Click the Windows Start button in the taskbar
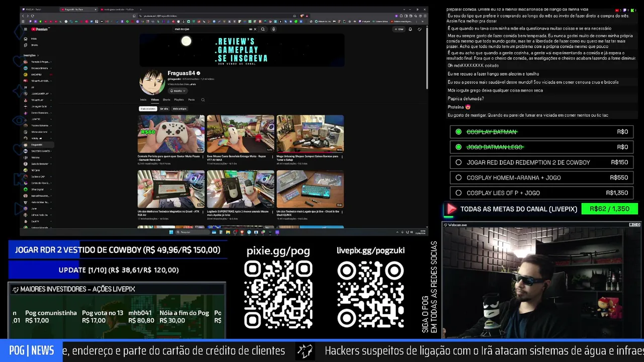Viewport: 644px width, 362px height. [171, 232]
